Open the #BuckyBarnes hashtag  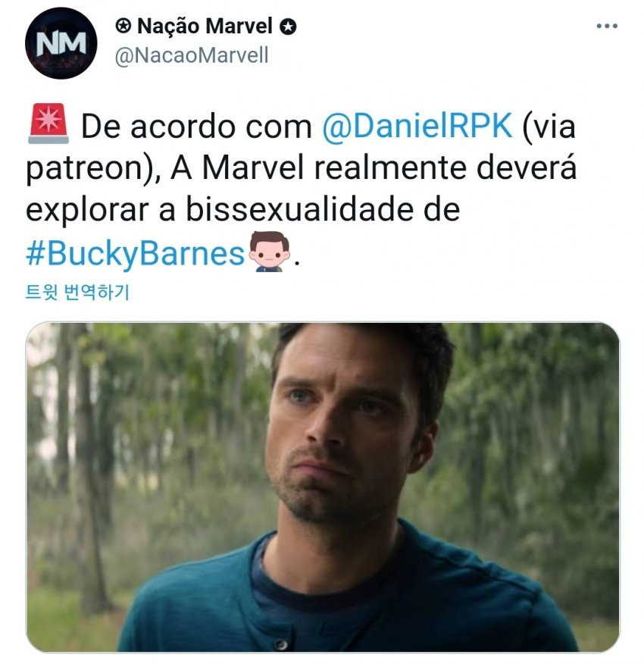(136, 254)
